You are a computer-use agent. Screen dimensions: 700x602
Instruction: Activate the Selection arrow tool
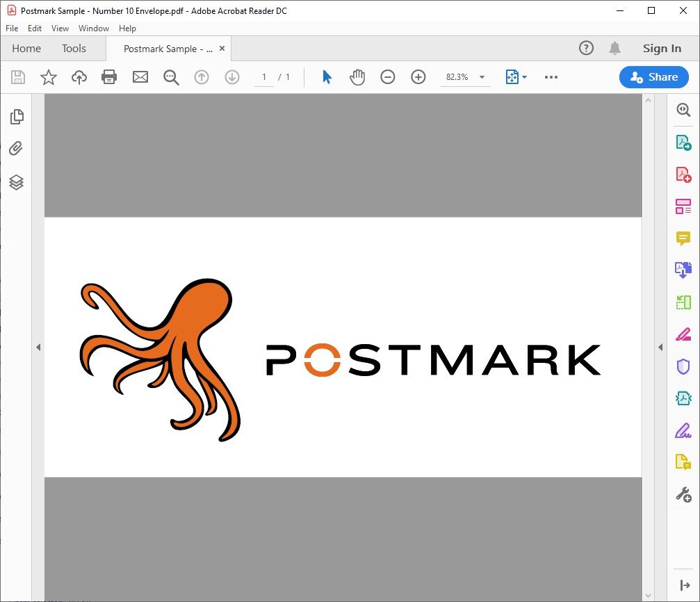pyautogui.click(x=327, y=77)
